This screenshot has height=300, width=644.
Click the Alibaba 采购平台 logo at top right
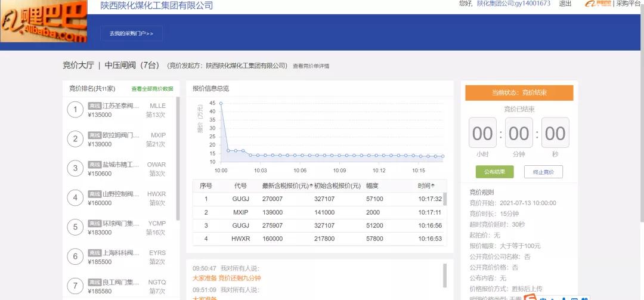pyautogui.click(x=599, y=4)
